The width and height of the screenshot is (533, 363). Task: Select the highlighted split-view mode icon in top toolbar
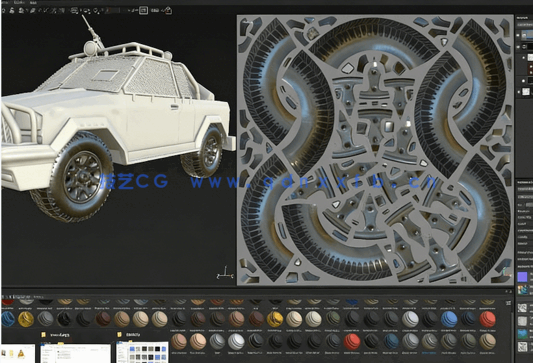tap(143, 11)
